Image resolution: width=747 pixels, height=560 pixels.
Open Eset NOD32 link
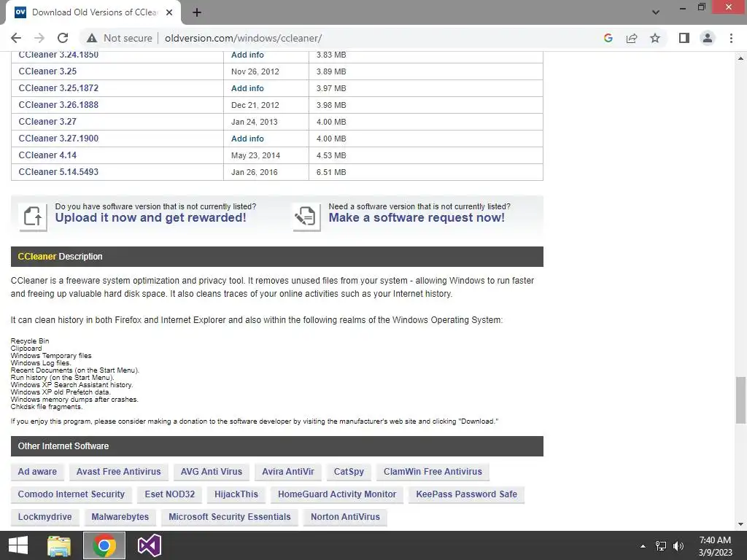[169, 494]
